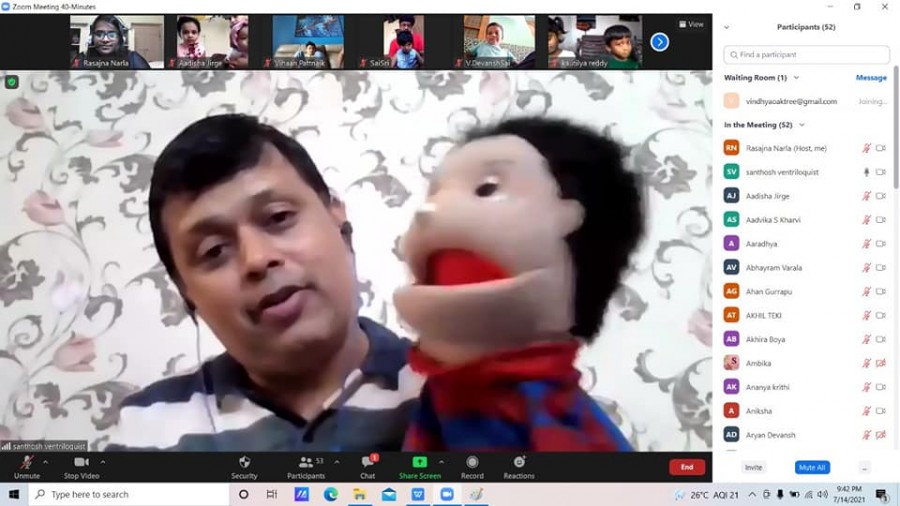The image size is (900, 506).
Task: Click the Find a participant search field
Action: click(806, 55)
